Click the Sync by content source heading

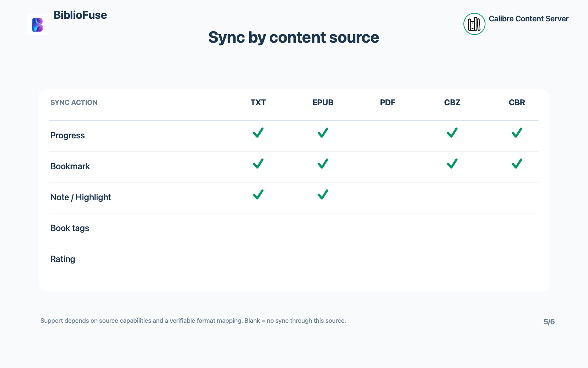click(294, 38)
